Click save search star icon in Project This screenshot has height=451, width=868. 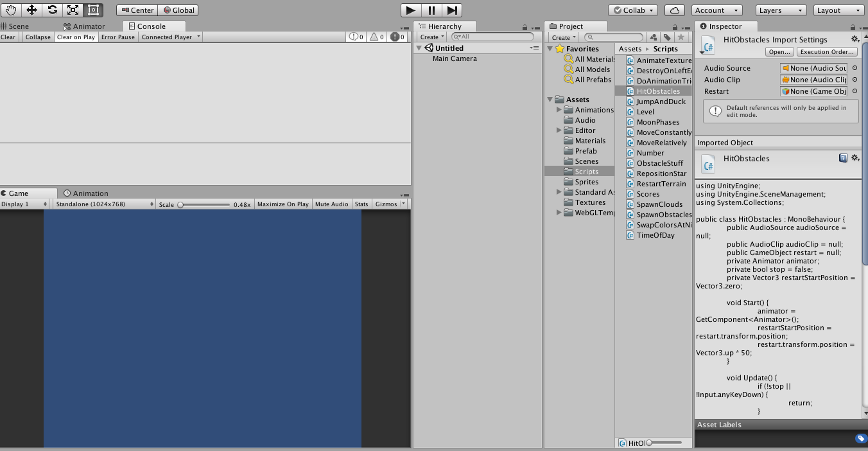(x=681, y=37)
